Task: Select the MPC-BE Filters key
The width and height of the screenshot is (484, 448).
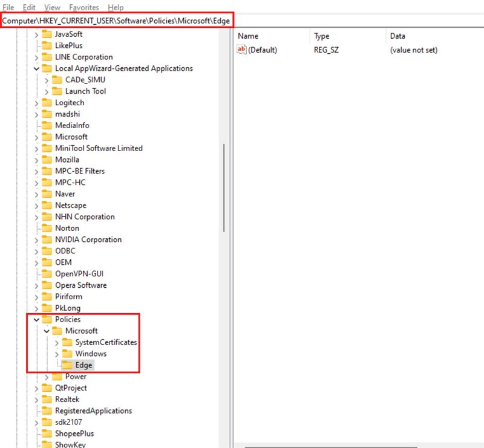Action: click(80, 171)
